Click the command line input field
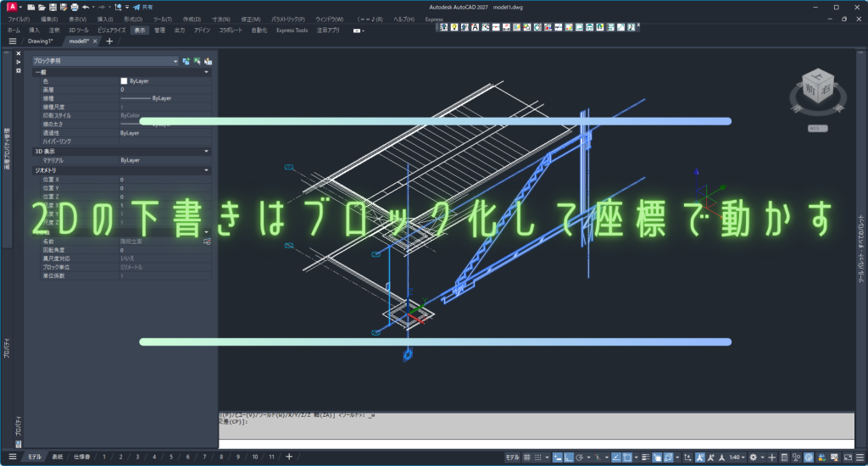The image size is (868, 466). coord(536,443)
